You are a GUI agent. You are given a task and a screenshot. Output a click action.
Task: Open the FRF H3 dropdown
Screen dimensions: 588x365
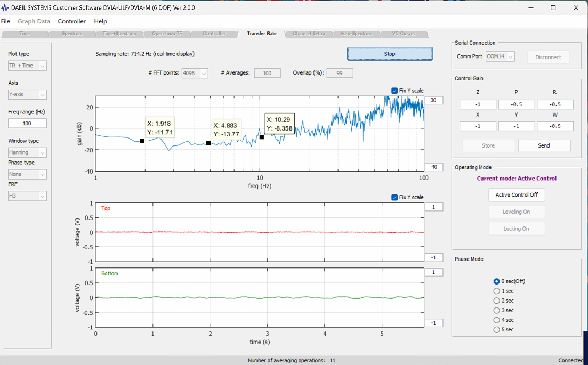click(27, 196)
